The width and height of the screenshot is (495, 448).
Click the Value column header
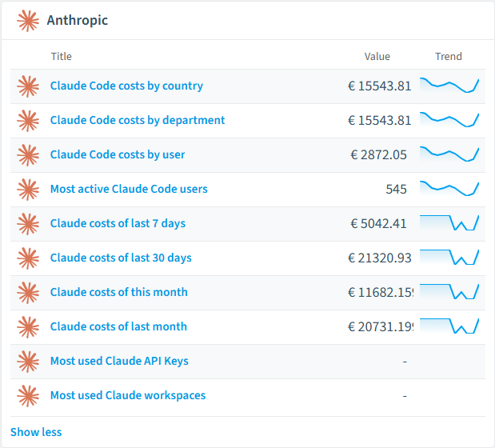(x=377, y=57)
